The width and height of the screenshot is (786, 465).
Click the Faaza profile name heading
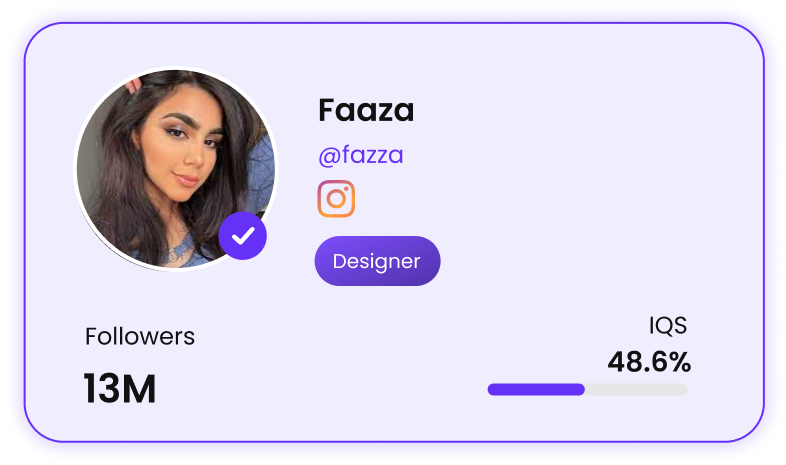(366, 110)
